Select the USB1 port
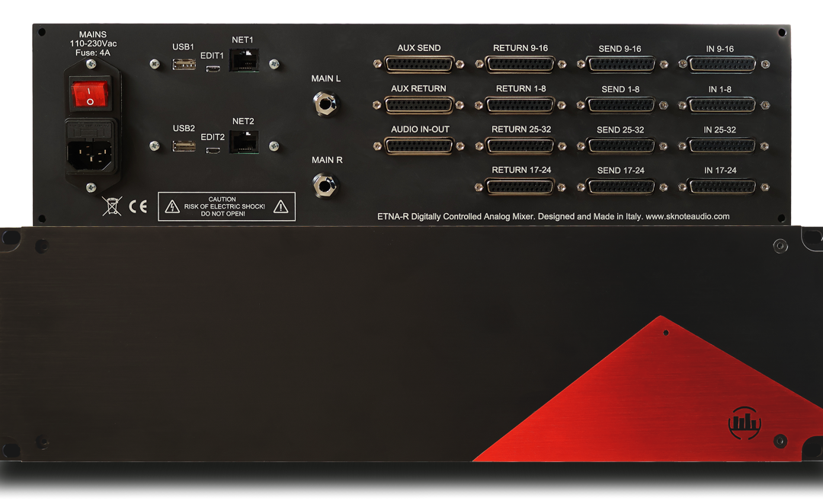 coord(184,65)
